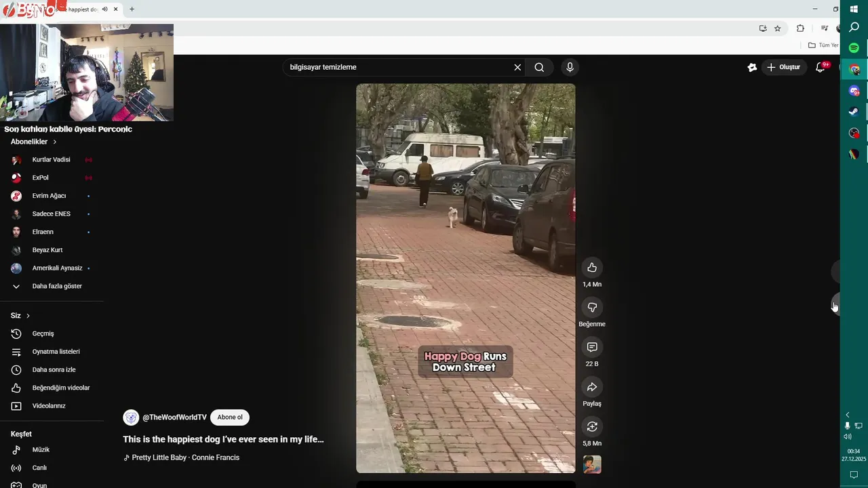Expand the Abonelikler section chevron
The image size is (868, 488).
pos(55,142)
